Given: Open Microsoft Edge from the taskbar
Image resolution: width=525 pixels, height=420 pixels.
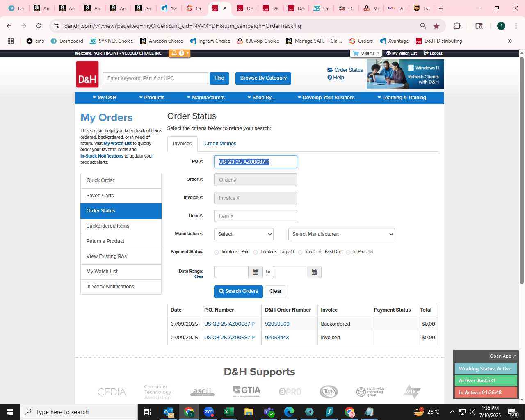Looking at the screenshot, I should click(289, 412).
